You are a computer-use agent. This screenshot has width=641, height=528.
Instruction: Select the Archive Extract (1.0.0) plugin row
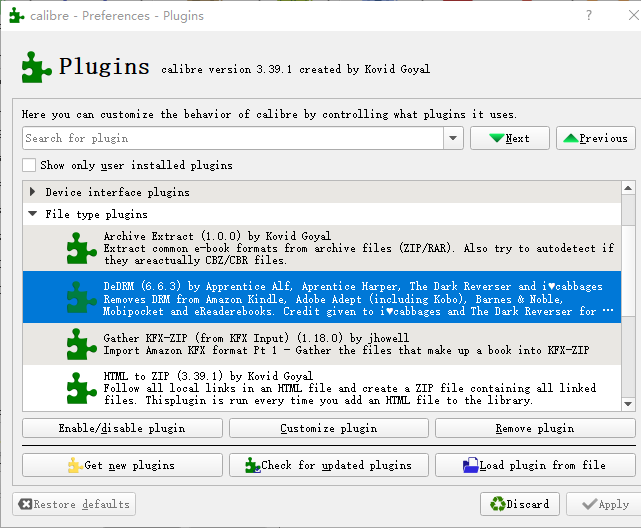[x=322, y=248]
